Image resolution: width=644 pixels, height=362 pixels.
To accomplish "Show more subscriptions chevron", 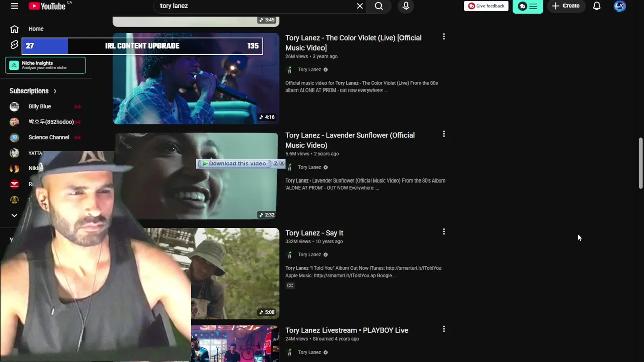I will point(14,215).
